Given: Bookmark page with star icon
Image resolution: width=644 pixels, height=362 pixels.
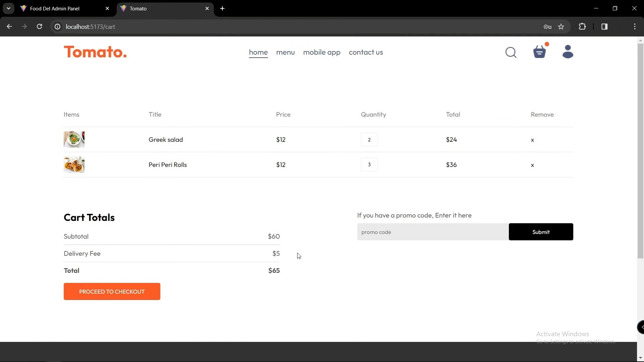Looking at the screenshot, I should pyautogui.click(x=561, y=27).
